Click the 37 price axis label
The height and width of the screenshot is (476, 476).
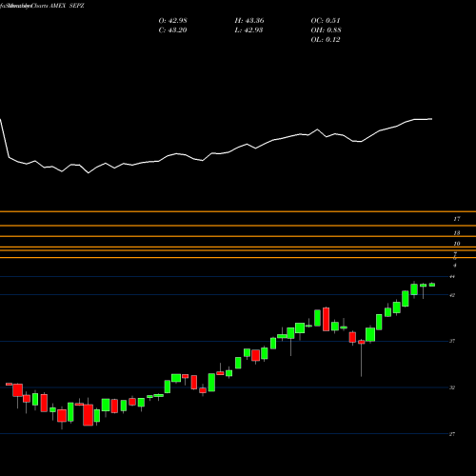pyautogui.click(x=452, y=341)
